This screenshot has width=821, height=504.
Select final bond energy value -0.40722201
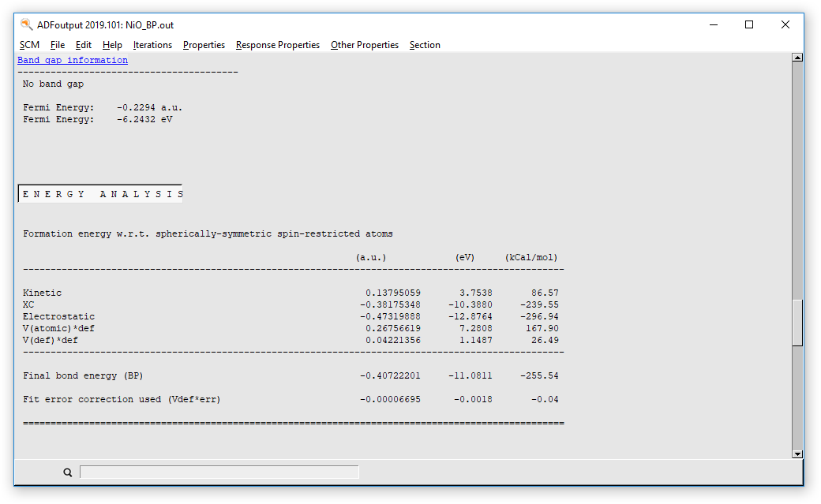(x=390, y=375)
